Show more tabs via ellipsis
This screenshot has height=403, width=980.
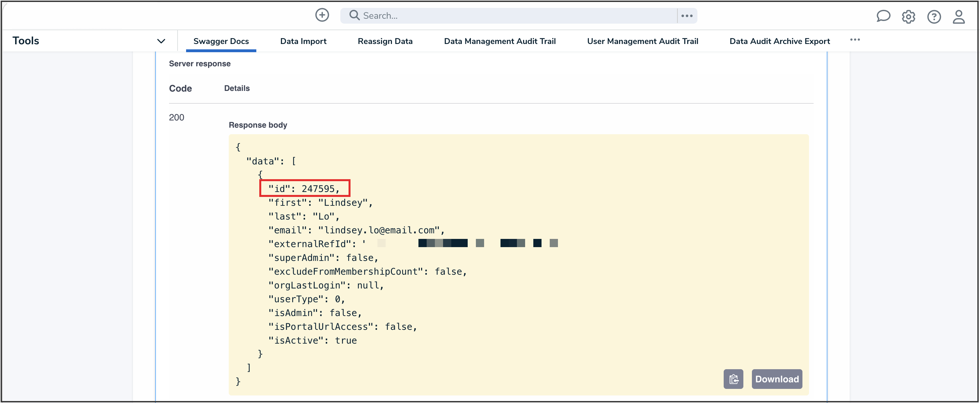[x=855, y=40]
